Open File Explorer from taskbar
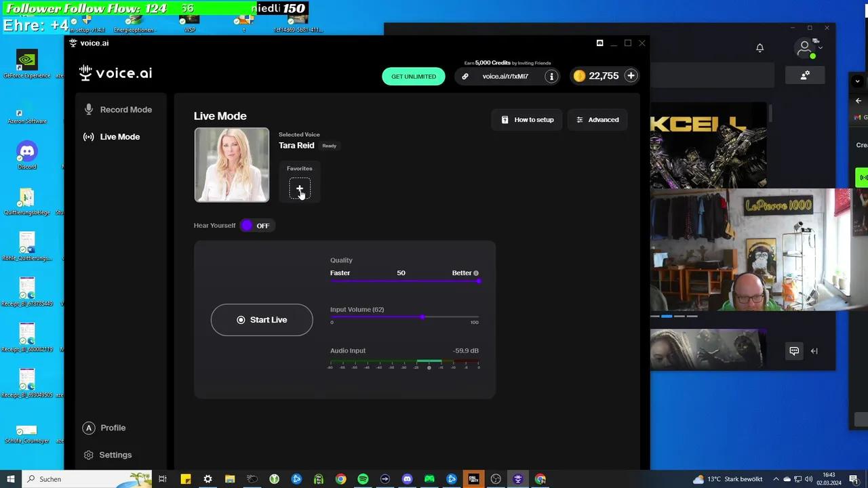 230,479
